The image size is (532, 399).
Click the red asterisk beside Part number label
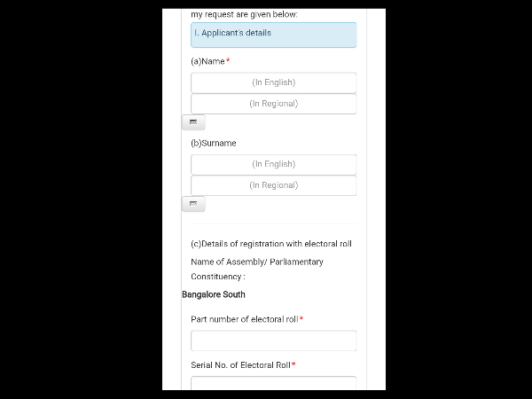(x=301, y=318)
